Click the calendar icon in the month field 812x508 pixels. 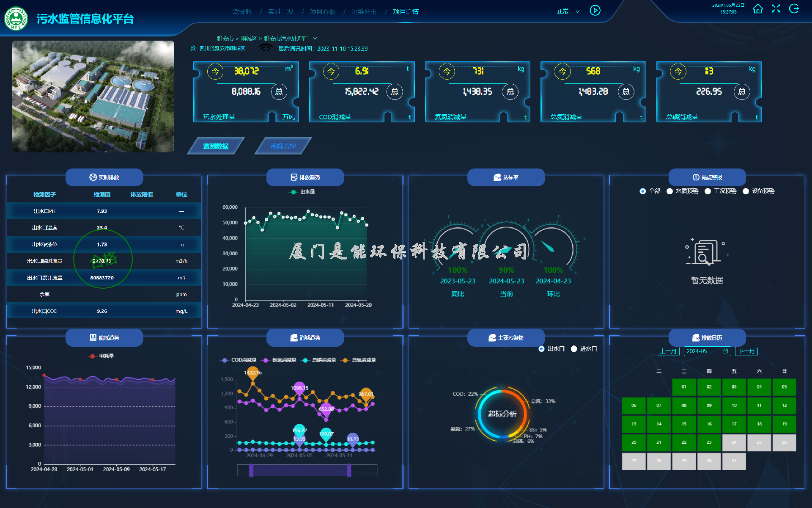(x=725, y=351)
